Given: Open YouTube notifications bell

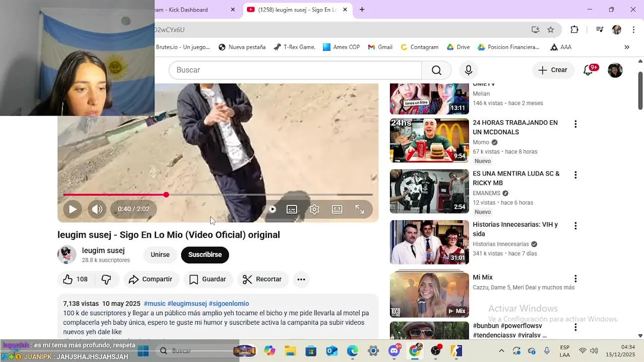Looking at the screenshot, I should [x=588, y=70].
